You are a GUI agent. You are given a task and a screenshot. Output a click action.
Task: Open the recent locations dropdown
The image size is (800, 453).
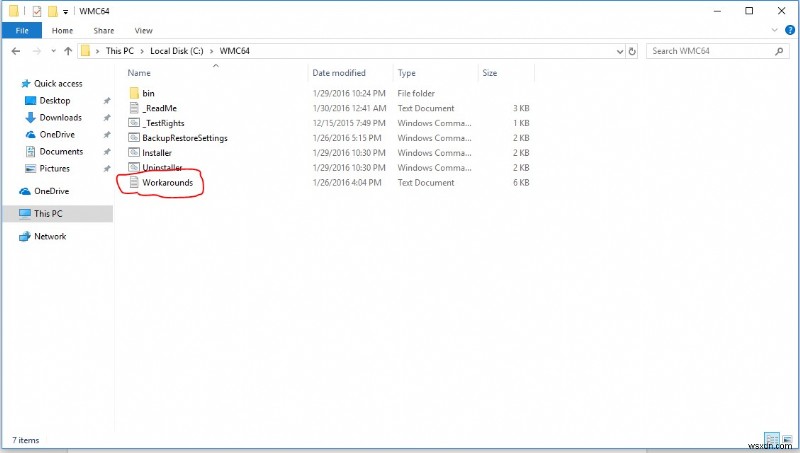[x=53, y=51]
